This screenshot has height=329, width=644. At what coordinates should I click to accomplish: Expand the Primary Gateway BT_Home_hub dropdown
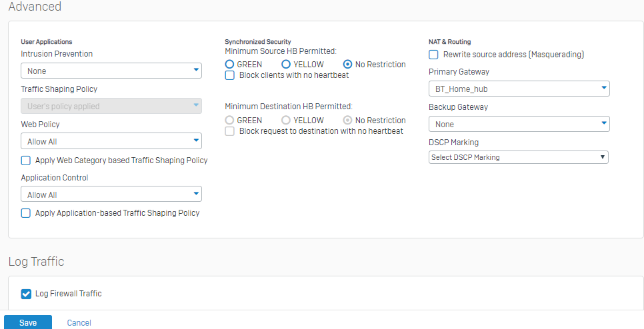coord(519,89)
